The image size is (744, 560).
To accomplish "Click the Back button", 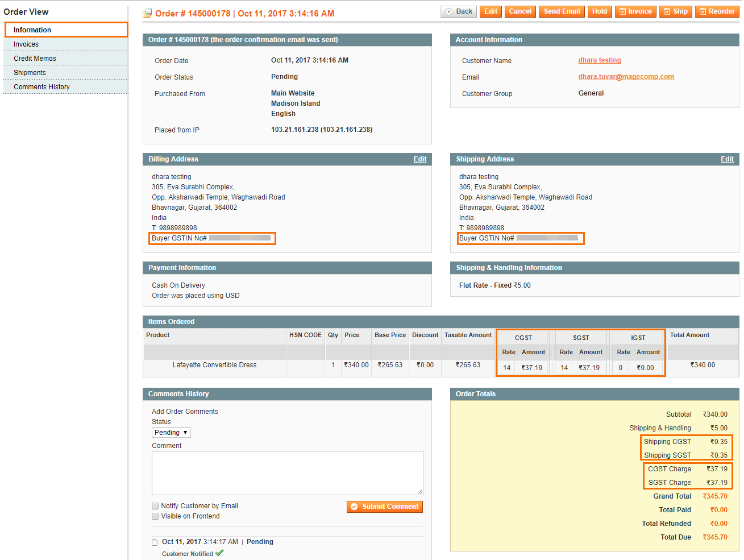I will coord(458,11).
